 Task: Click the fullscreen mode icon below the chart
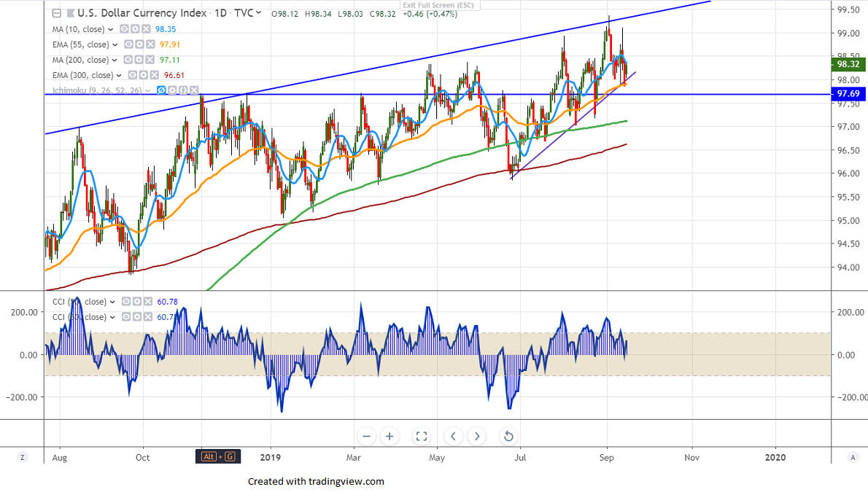[421, 437]
